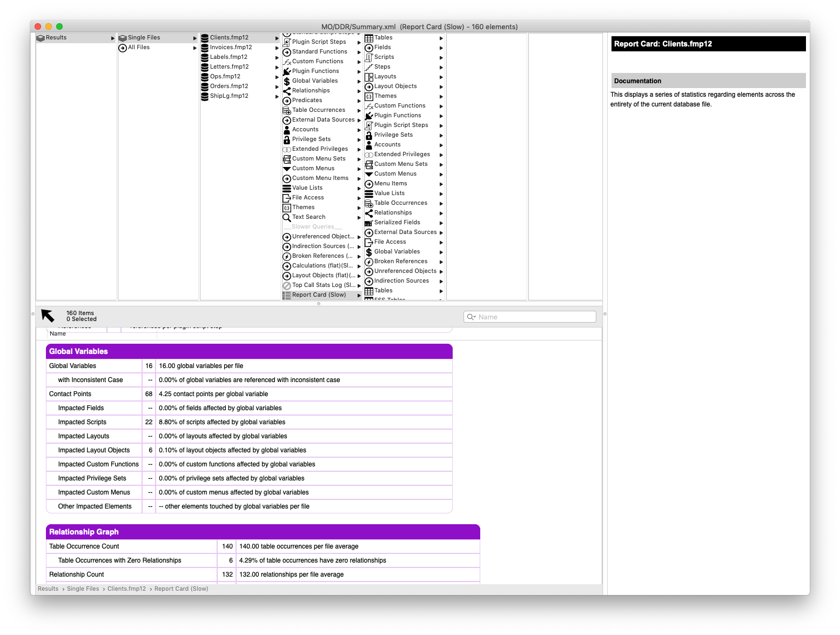Click the Global Variables dollar icon in third column
This screenshot has height=635, width=840.
pyautogui.click(x=287, y=81)
